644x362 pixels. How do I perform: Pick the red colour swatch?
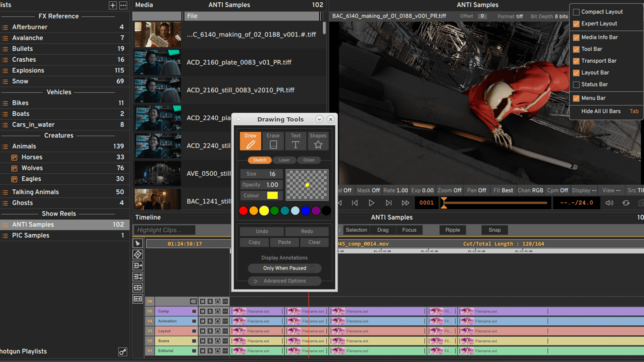(243, 210)
